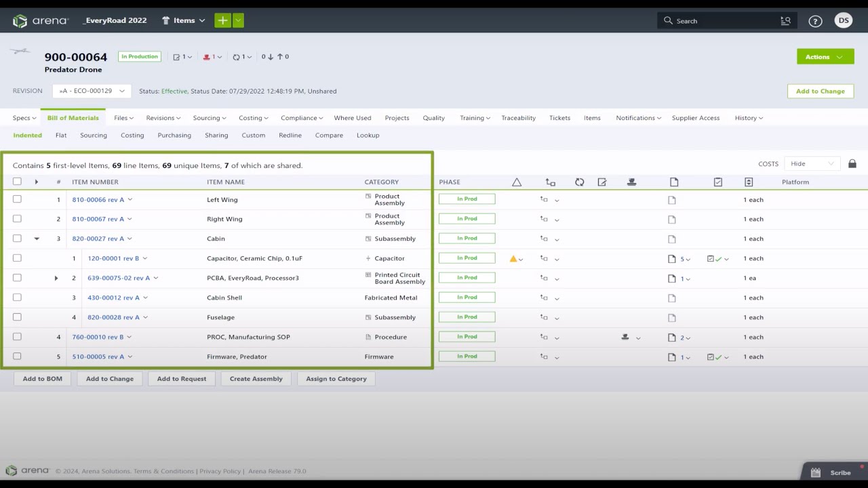Toggle the select-all checkbox in BOM header
Image resolution: width=868 pixels, height=488 pixels.
(17, 182)
